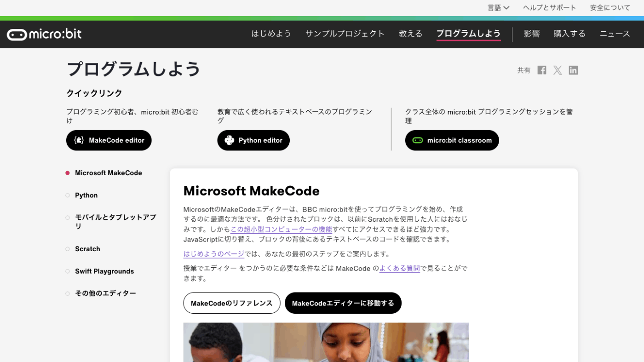This screenshot has height=362, width=644.
Task: Open よくある質問 link
Action: point(400,268)
